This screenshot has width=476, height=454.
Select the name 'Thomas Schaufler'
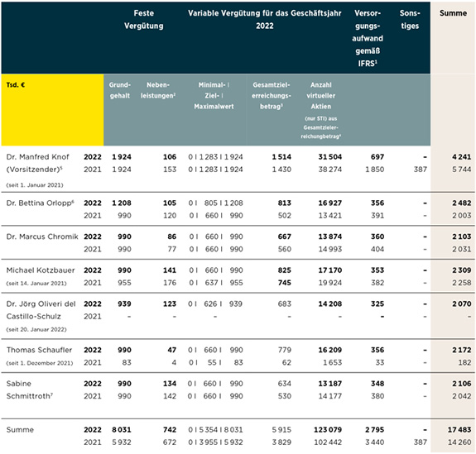[x=39, y=350]
